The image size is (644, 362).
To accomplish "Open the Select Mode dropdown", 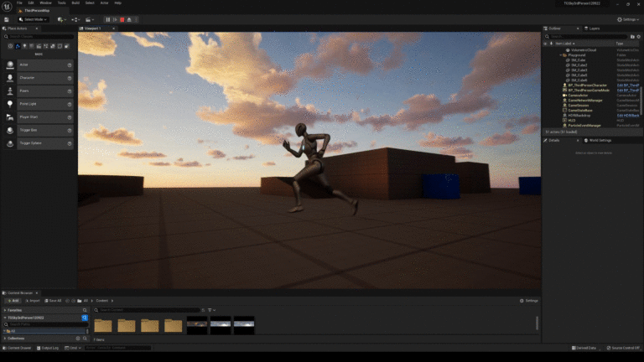I will 33,19.
